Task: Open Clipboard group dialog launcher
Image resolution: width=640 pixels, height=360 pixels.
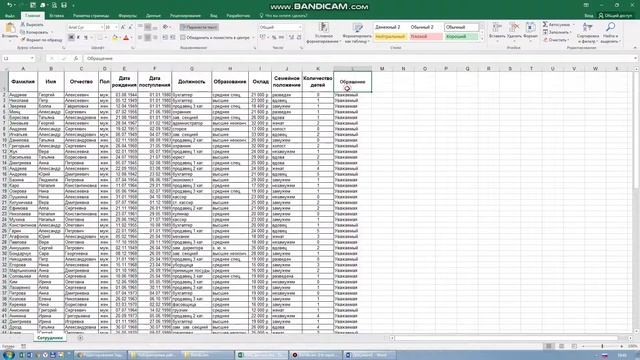Action: coord(63,48)
